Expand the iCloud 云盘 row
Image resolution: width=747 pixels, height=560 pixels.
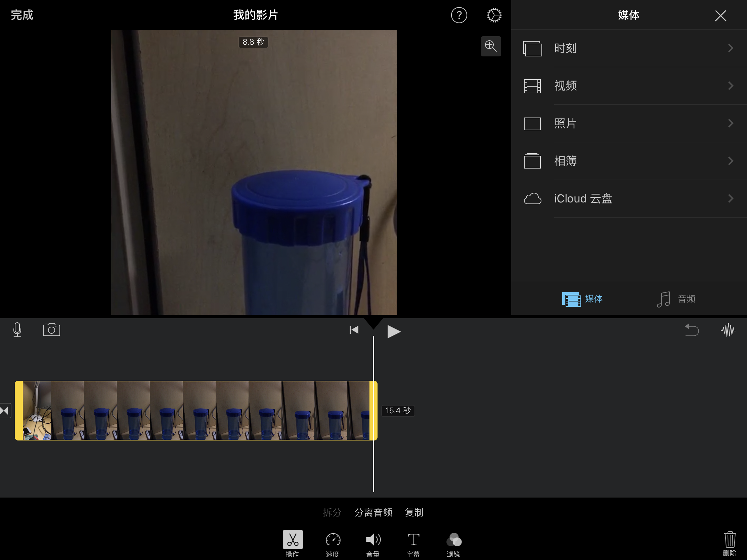pyautogui.click(x=629, y=198)
